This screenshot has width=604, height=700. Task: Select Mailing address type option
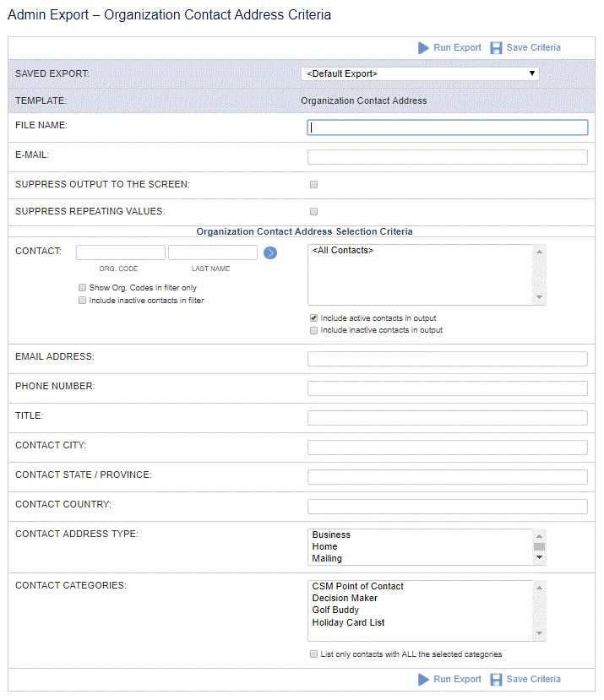pyautogui.click(x=327, y=558)
